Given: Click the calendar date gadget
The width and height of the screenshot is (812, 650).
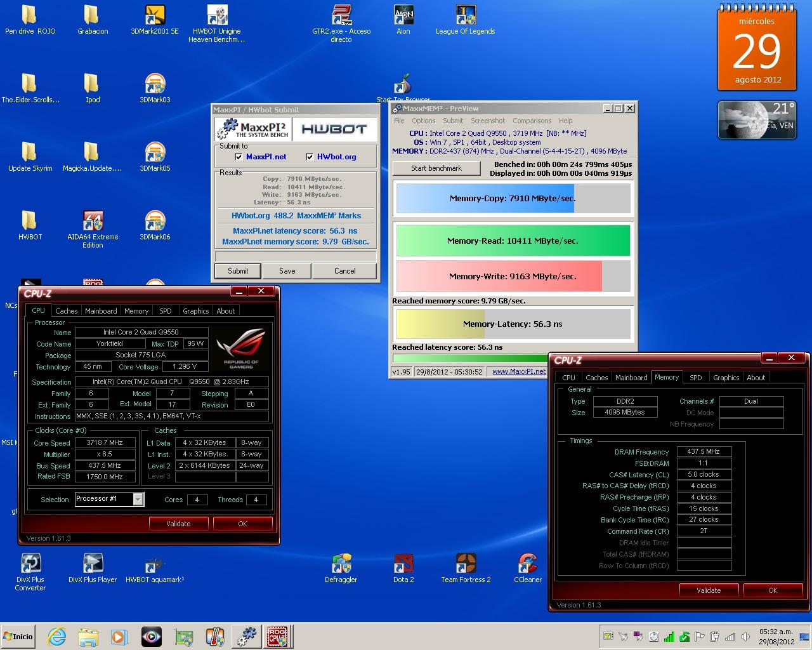Looking at the screenshot, I should pyautogui.click(x=757, y=48).
